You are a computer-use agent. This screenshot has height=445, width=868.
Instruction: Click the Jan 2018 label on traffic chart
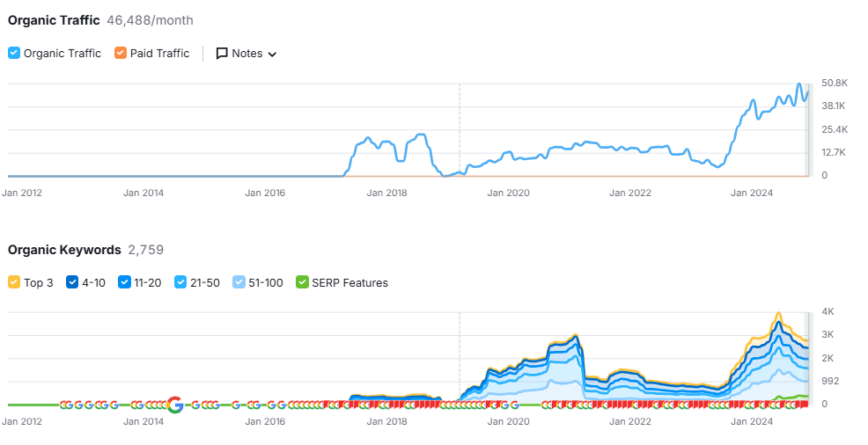pos(386,193)
